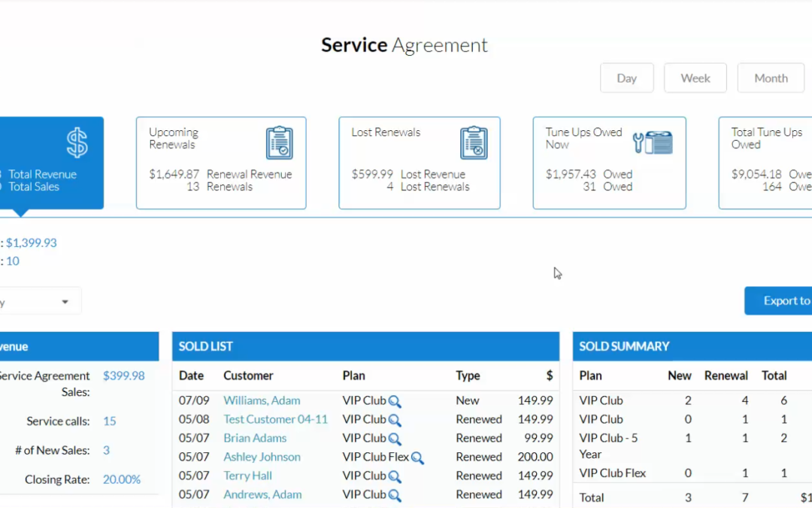
Task: Click the Lost Renewals clipboard icon
Action: pos(475,142)
